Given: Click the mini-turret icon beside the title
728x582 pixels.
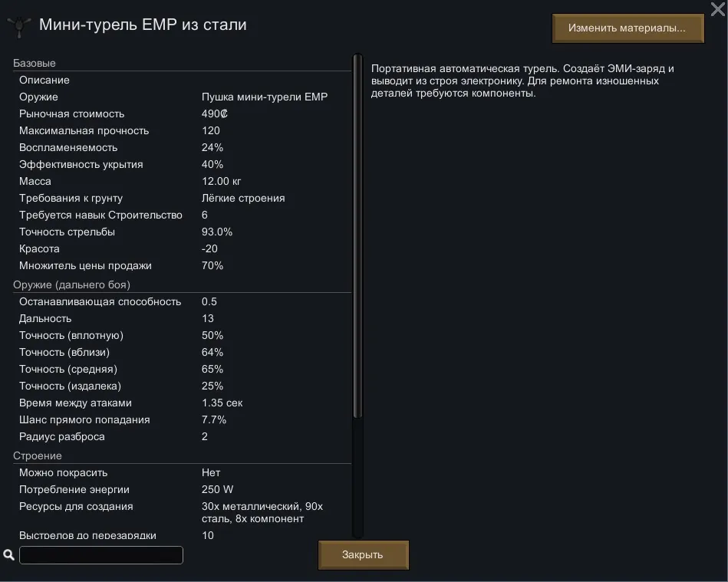Looking at the screenshot, I should (x=17, y=25).
